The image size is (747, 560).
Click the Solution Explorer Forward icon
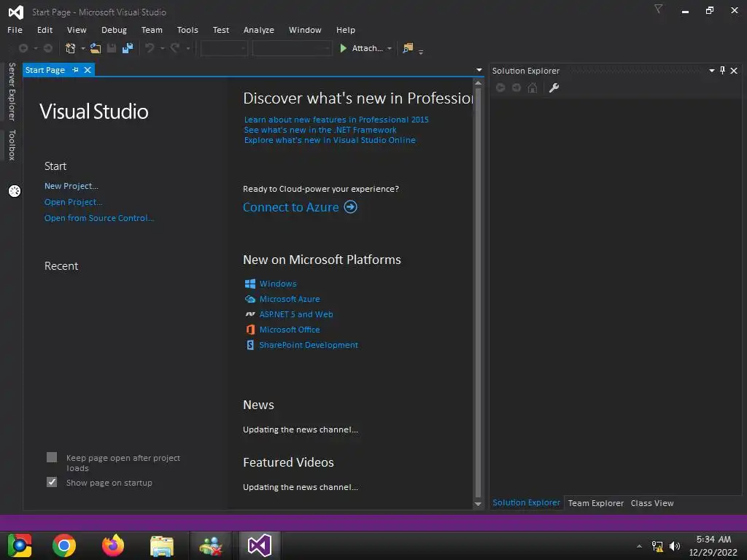coord(516,87)
